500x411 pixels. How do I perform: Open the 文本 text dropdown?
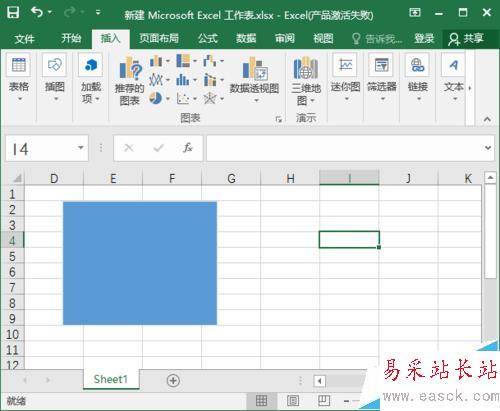(x=454, y=78)
